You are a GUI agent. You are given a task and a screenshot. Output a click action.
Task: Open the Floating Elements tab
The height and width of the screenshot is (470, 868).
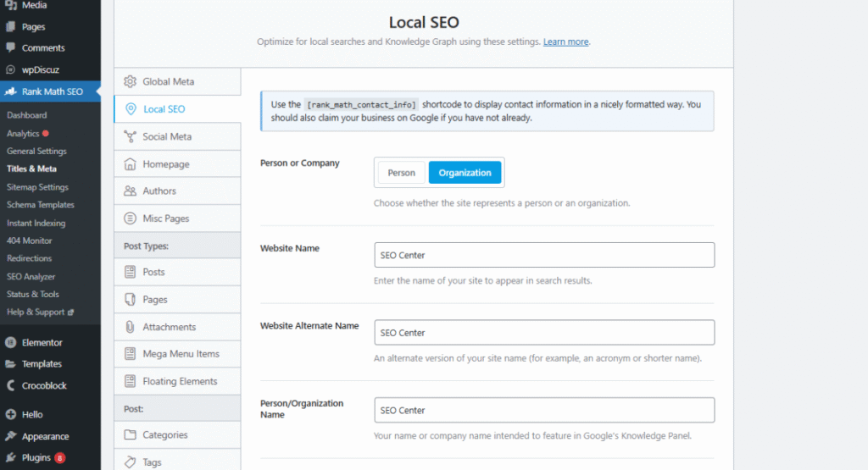180,381
